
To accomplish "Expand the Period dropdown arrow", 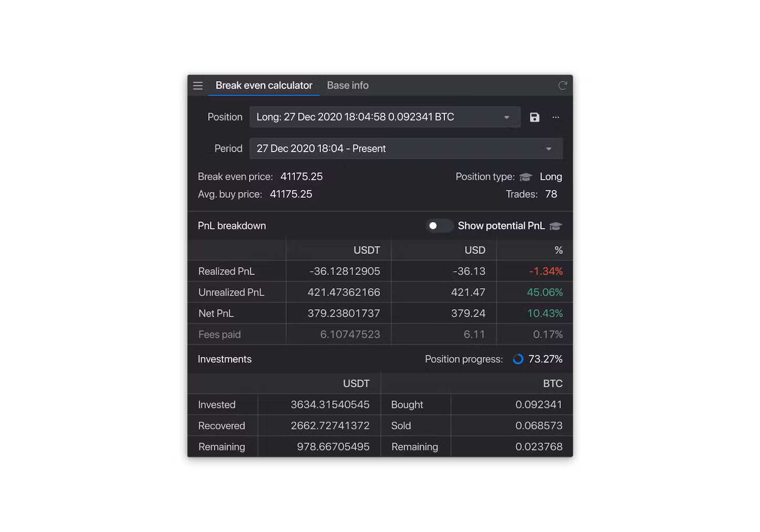I will (549, 149).
